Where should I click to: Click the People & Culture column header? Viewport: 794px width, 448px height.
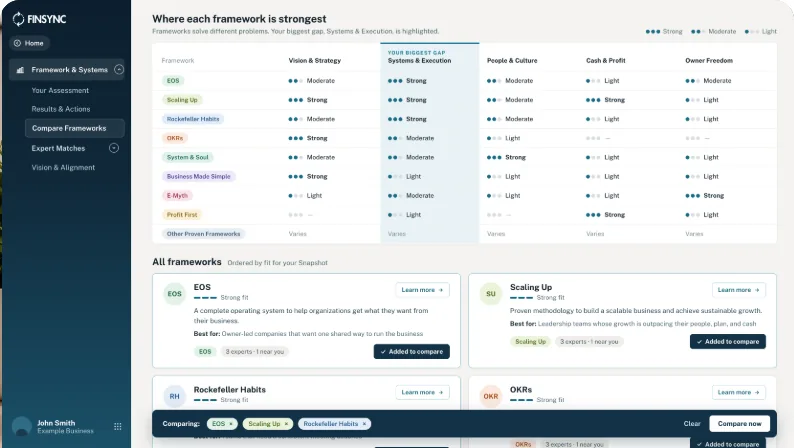(512, 60)
